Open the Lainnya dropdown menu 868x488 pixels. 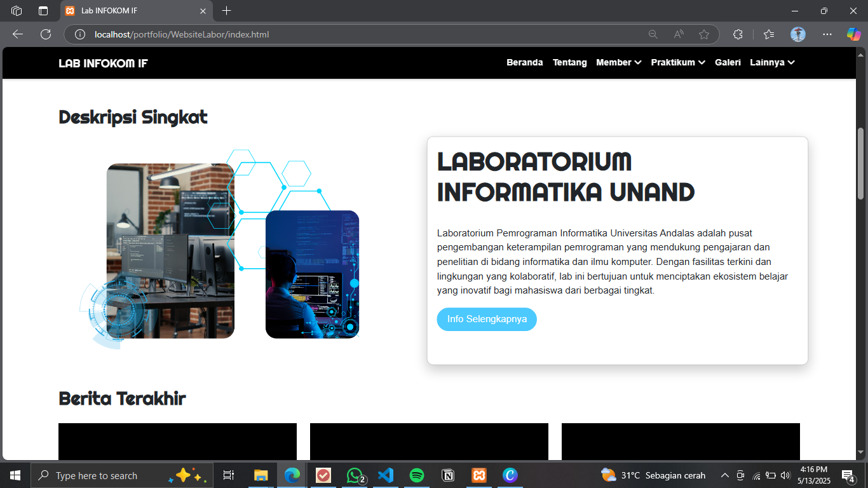point(772,62)
